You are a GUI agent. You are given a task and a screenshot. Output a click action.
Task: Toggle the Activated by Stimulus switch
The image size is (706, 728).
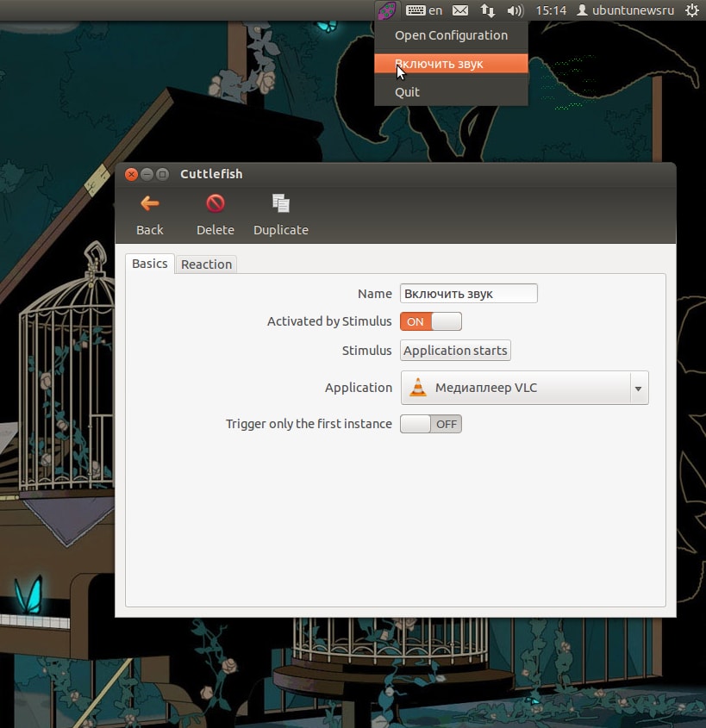[430, 321]
